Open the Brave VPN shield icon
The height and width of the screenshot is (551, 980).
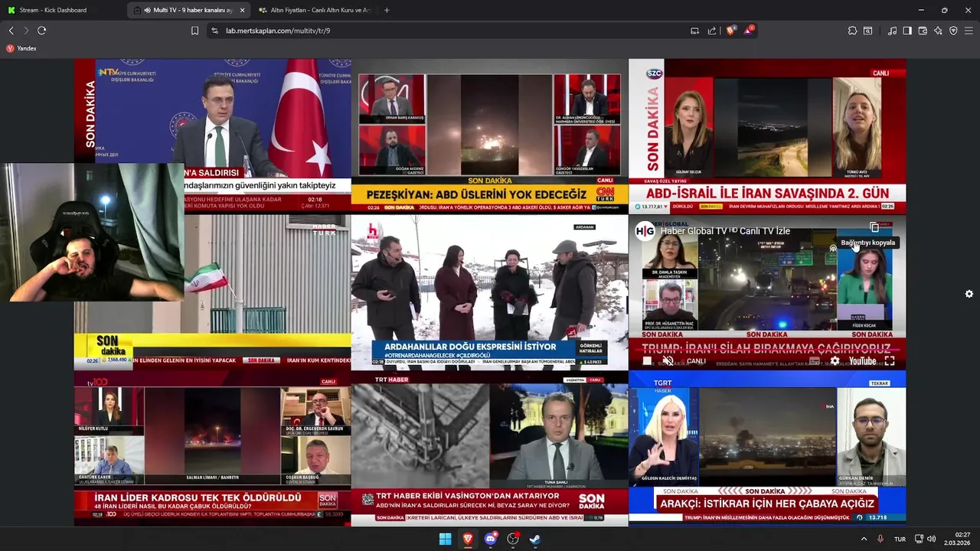(x=953, y=31)
